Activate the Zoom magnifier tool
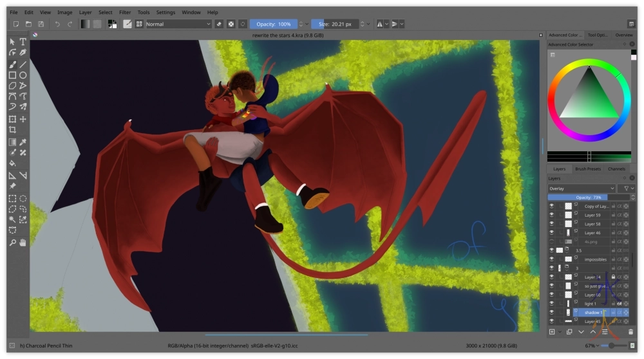 (x=12, y=243)
